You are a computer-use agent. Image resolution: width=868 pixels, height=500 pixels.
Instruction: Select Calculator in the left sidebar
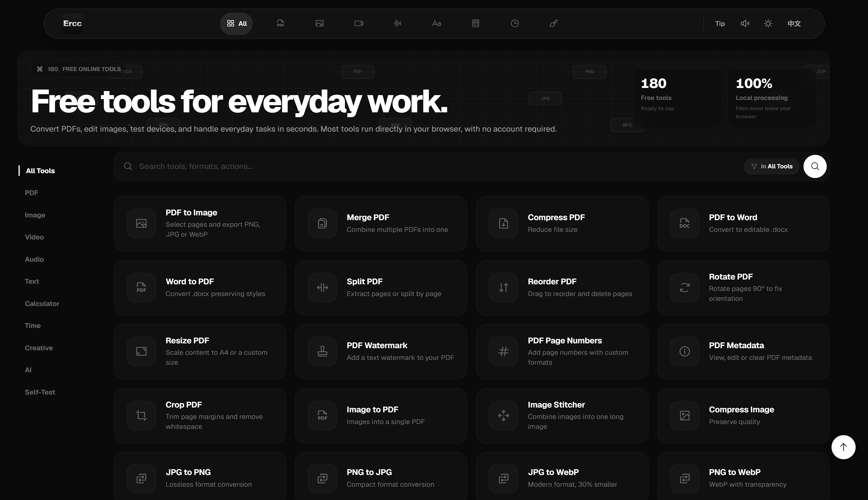(42, 304)
